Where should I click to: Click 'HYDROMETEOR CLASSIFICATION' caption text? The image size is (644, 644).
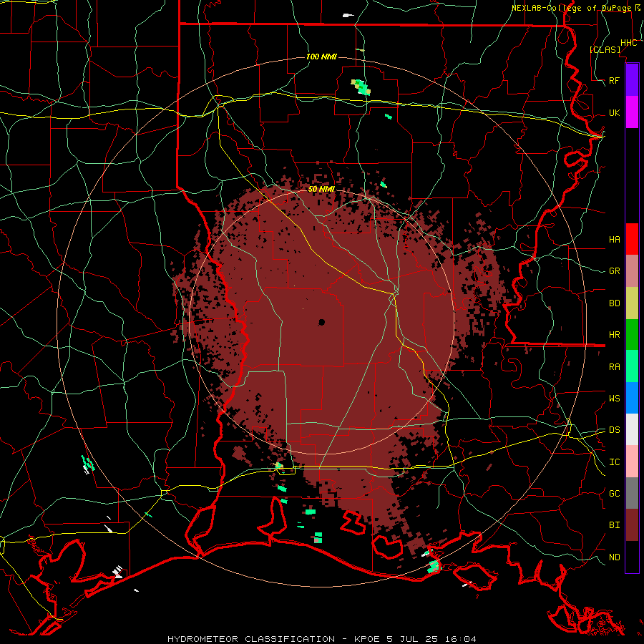(x=251, y=639)
